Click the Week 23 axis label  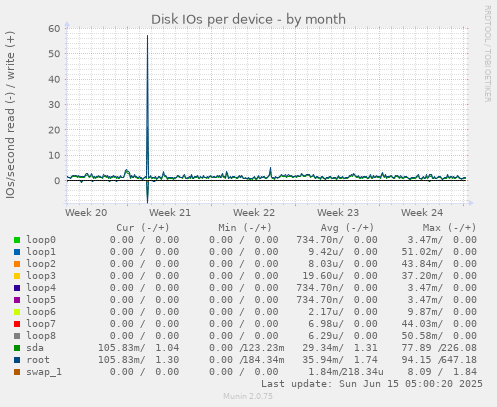point(338,213)
